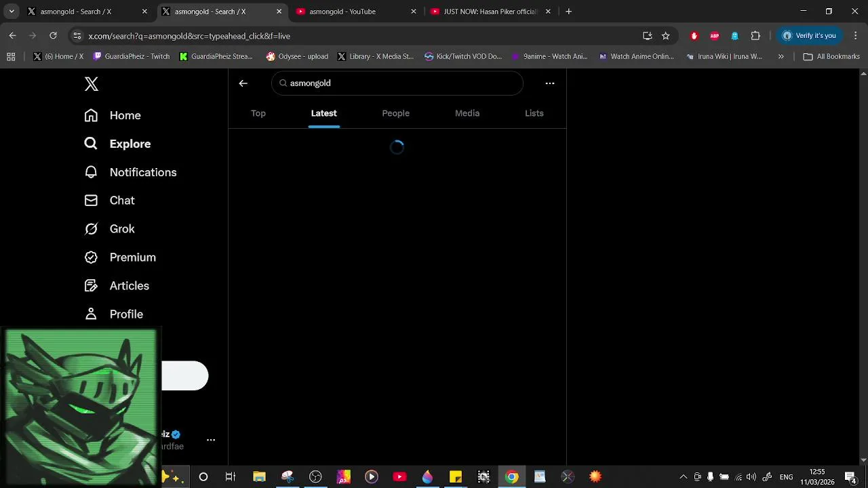The height and width of the screenshot is (488, 868).
Task: Click the AdBlock Plus extension icon
Action: tap(714, 36)
